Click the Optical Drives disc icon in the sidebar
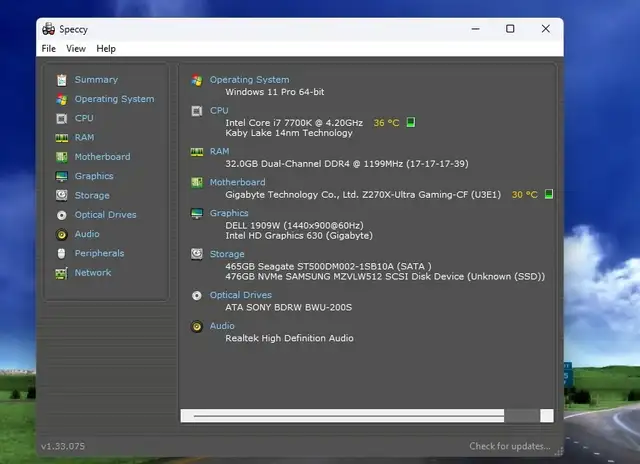Viewport: 640px width, 464px height. point(62,215)
